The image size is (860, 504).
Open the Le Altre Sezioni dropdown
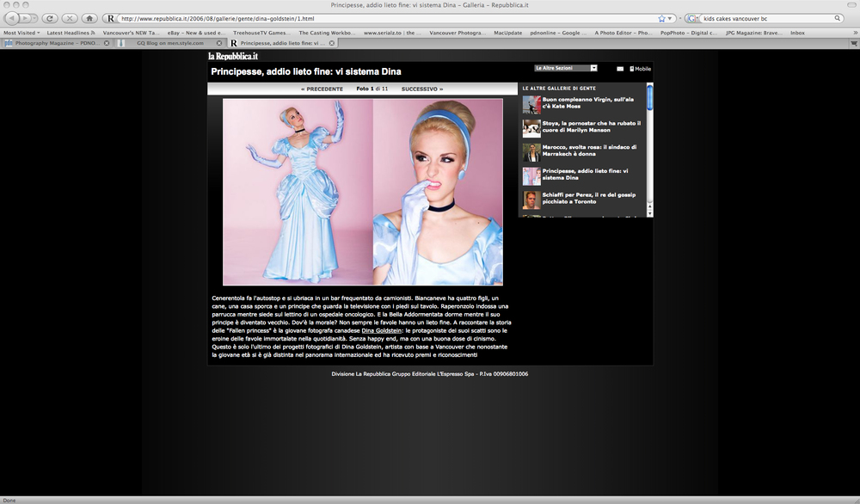point(566,68)
